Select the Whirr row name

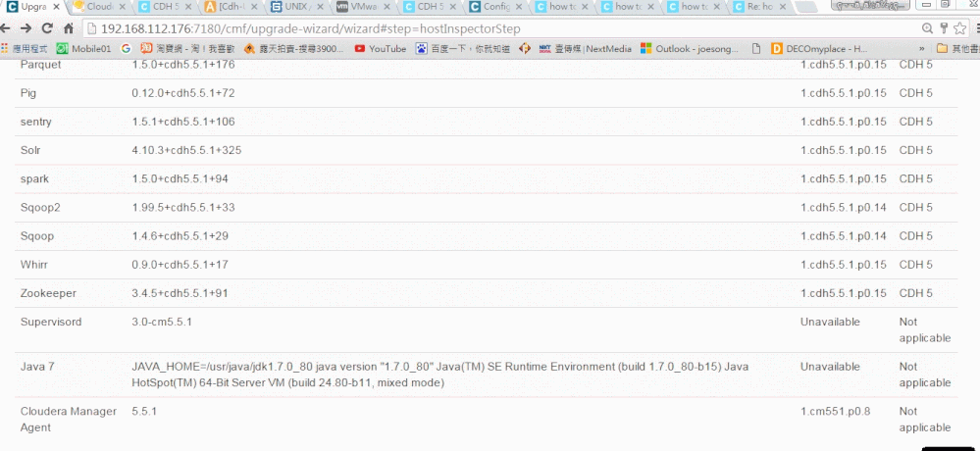pyautogui.click(x=33, y=265)
